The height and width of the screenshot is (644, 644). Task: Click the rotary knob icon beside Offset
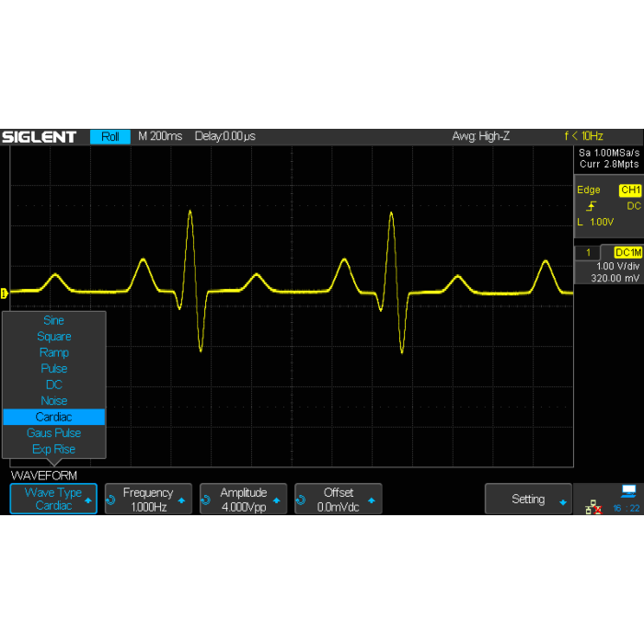point(302,500)
